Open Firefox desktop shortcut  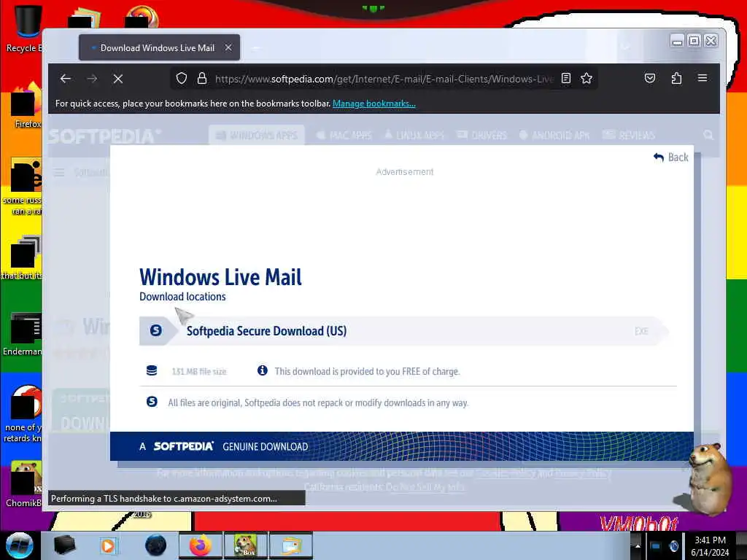pyautogui.click(x=26, y=106)
